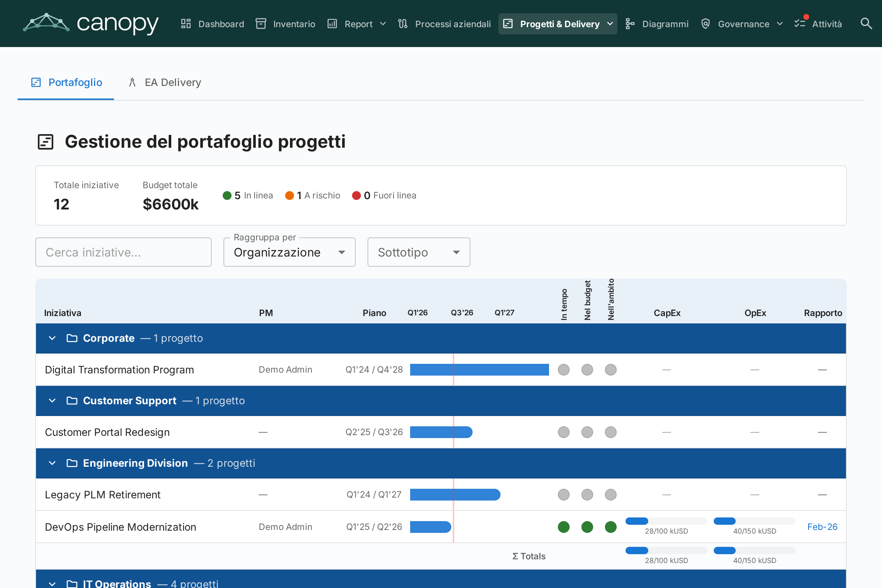
Task: Switch to the Portafoglio tab
Action: click(66, 82)
